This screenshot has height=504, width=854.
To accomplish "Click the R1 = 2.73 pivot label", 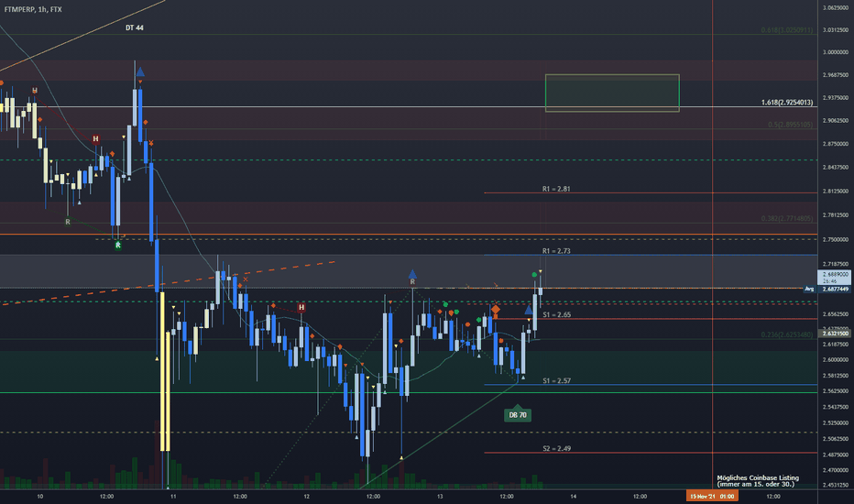I will (x=556, y=251).
